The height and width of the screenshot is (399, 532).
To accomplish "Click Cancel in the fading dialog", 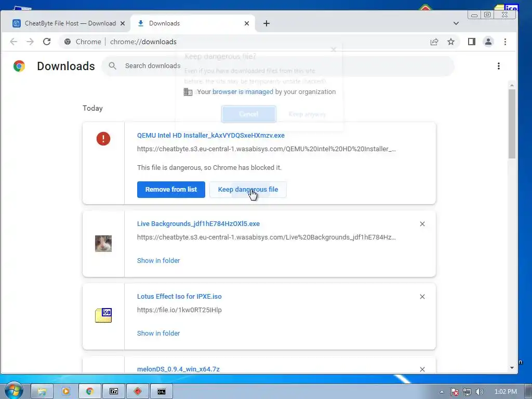I will 249,114.
